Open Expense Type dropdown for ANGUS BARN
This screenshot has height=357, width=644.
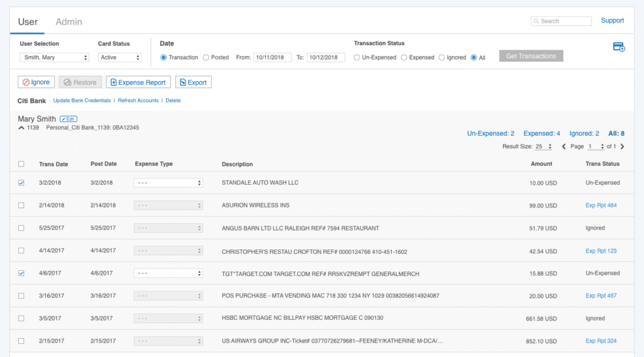pyautogui.click(x=168, y=228)
